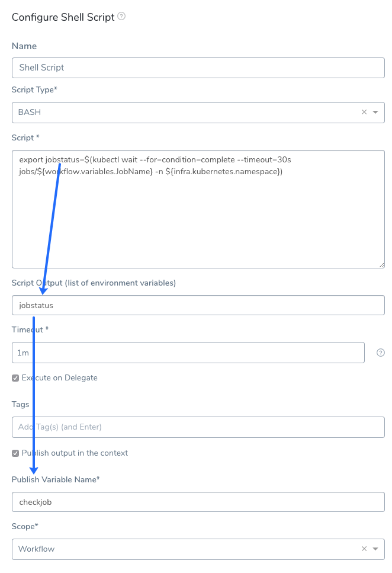392x573 pixels.
Task: Expand the Script Type dropdown arrow
Action: click(x=375, y=112)
